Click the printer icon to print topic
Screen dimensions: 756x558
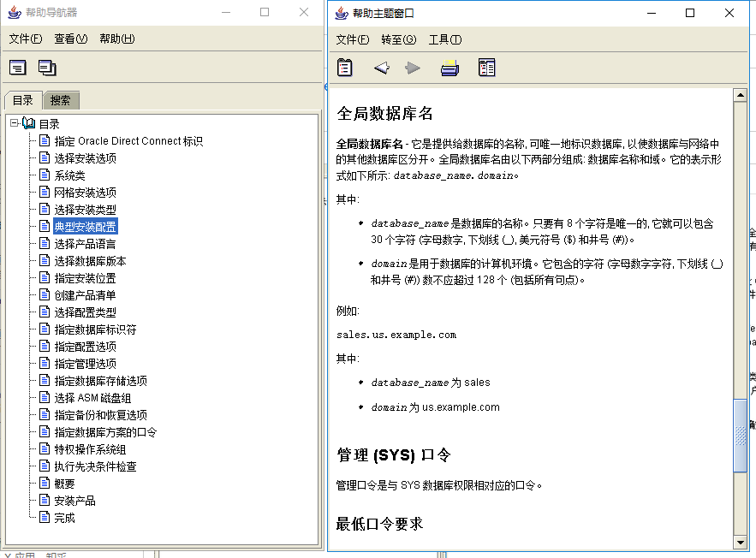449,68
